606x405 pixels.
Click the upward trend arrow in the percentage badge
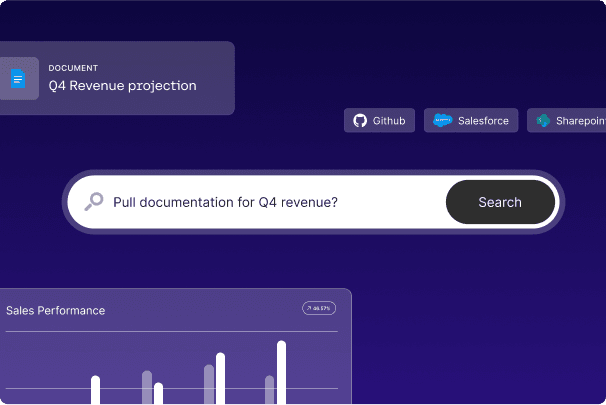tap(309, 309)
